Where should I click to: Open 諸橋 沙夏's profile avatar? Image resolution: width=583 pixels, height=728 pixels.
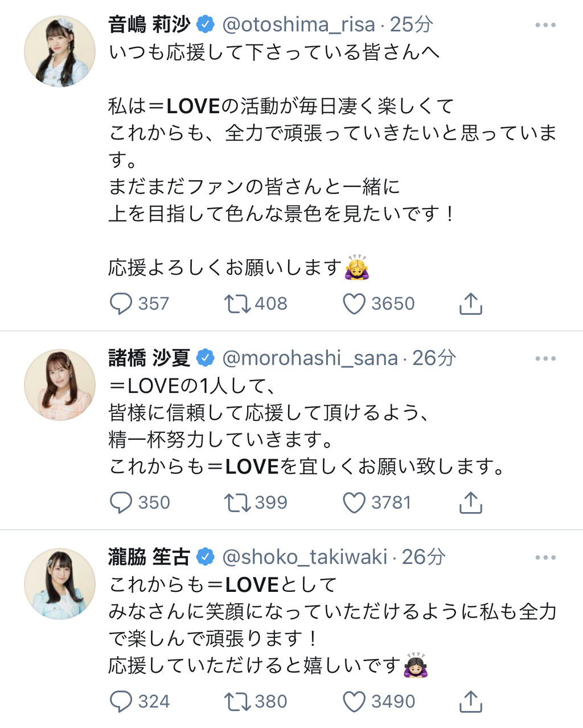click(59, 385)
